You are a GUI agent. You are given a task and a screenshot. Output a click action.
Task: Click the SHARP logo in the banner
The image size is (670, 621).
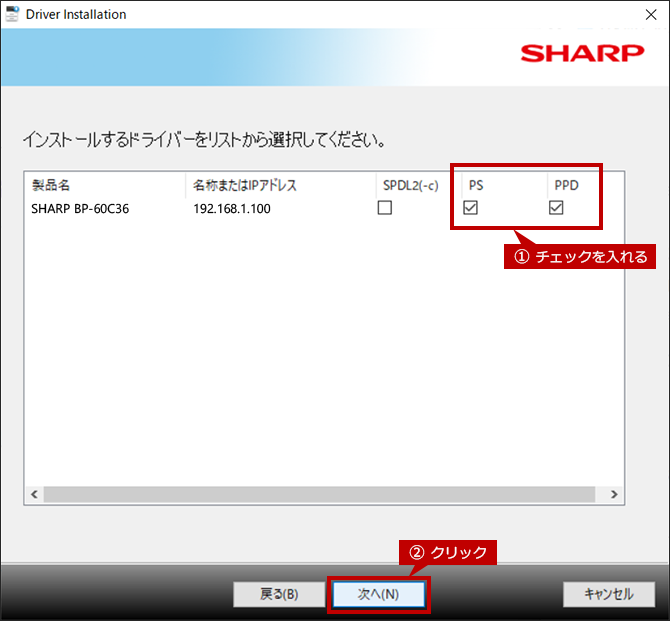click(582, 53)
